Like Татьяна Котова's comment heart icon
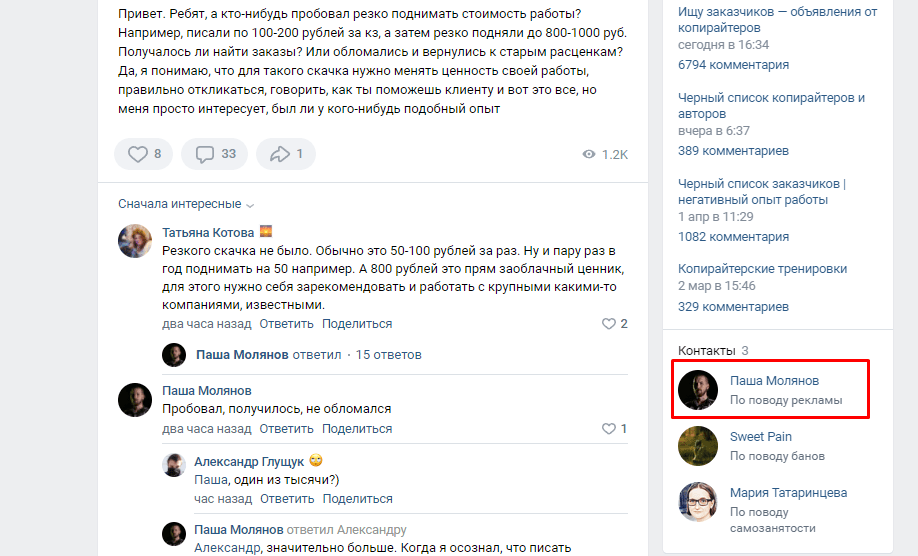 (x=608, y=324)
